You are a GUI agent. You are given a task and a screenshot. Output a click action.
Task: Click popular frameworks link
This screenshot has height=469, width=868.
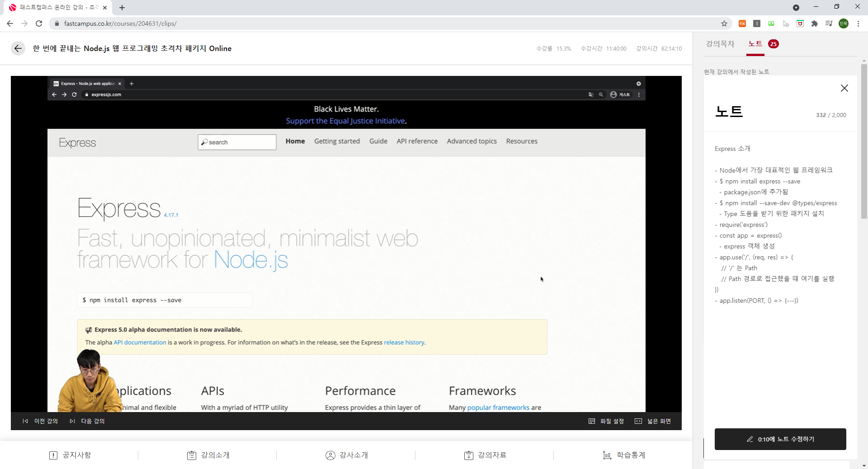(x=498, y=408)
